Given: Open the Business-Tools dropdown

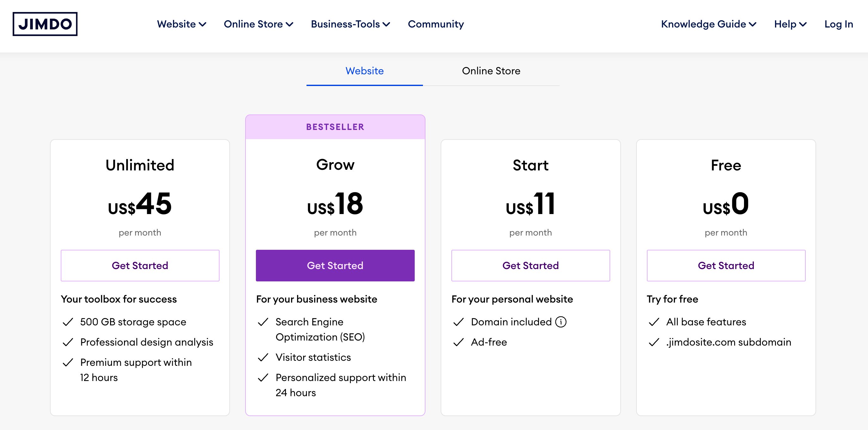Looking at the screenshot, I should (x=350, y=24).
